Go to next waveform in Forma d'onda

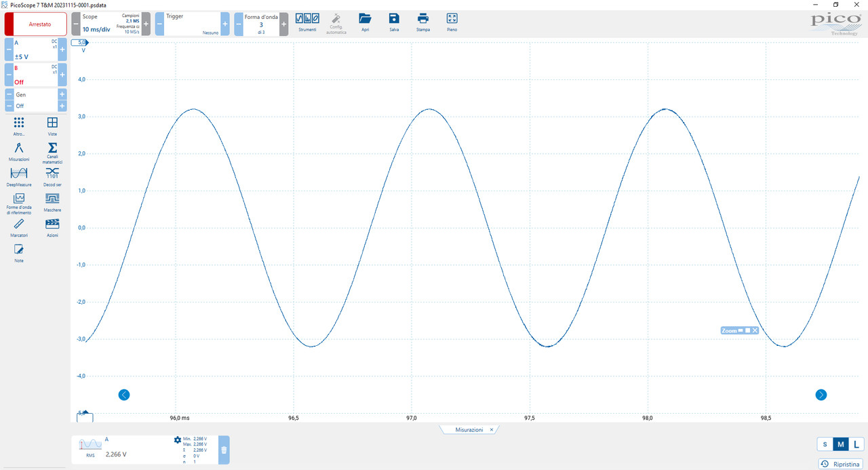pos(283,24)
